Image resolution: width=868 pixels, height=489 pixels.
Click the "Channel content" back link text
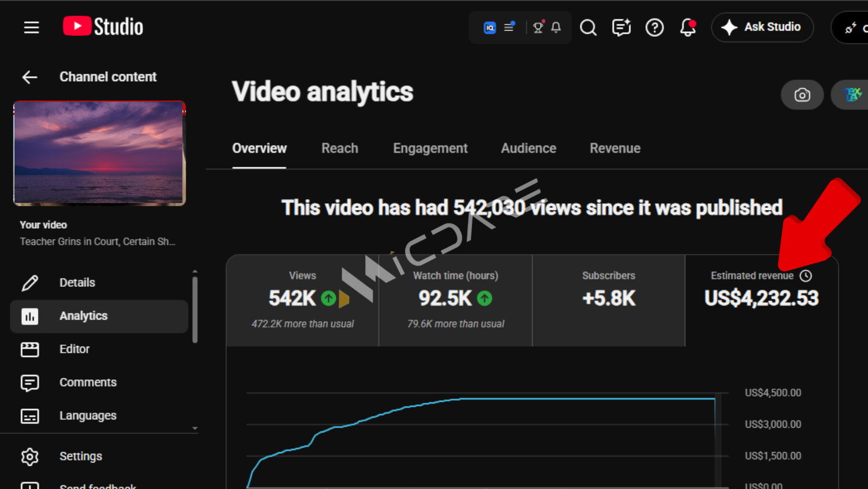[x=108, y=77]
